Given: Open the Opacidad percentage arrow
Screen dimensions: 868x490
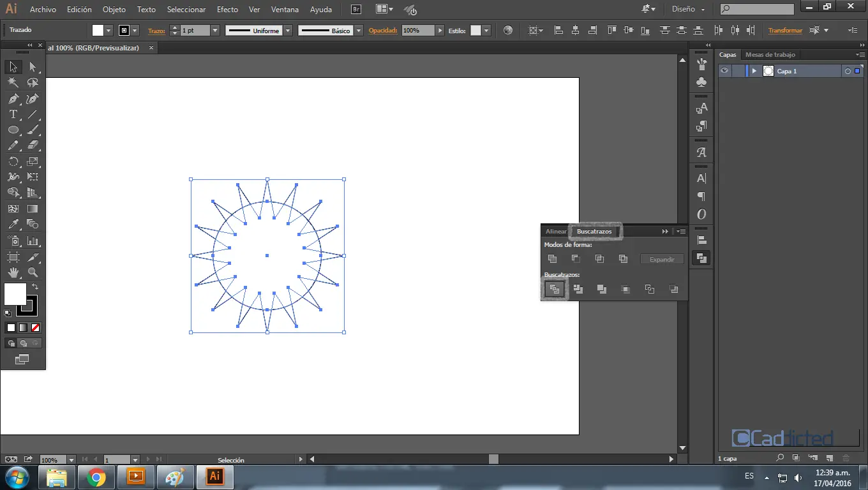Looking at the screenshot, I should coord(440,31).
